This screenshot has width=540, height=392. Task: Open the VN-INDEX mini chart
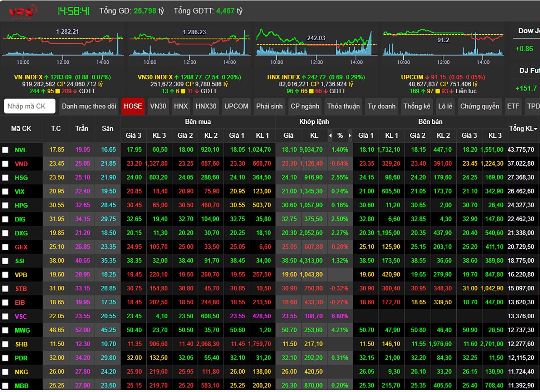tap(63, 44)
